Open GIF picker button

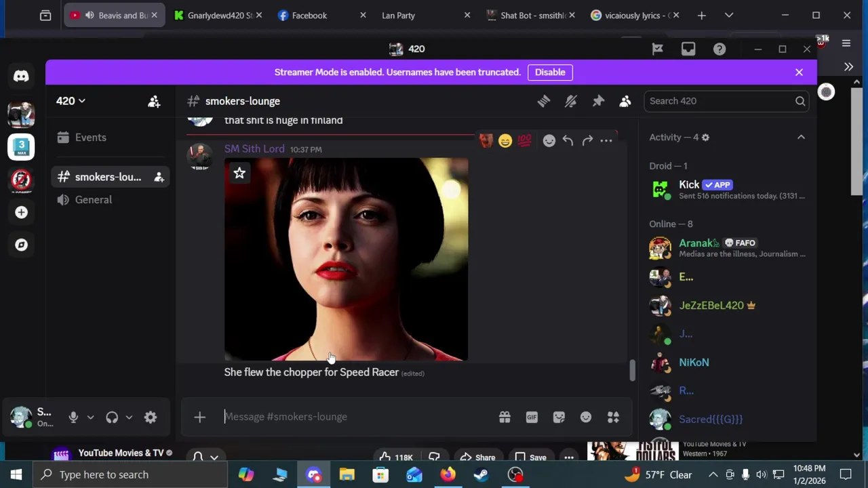pos(532,417)
